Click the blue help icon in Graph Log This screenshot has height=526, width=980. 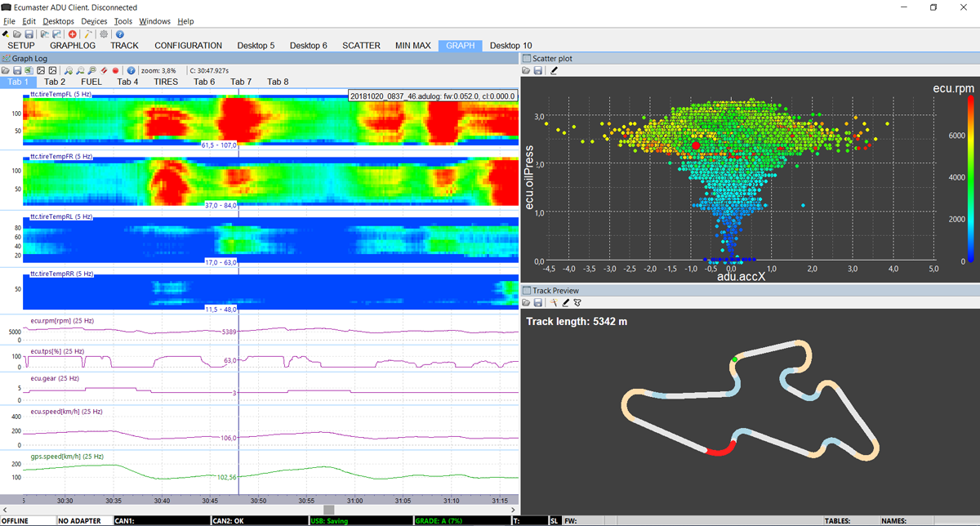(131, 71)
